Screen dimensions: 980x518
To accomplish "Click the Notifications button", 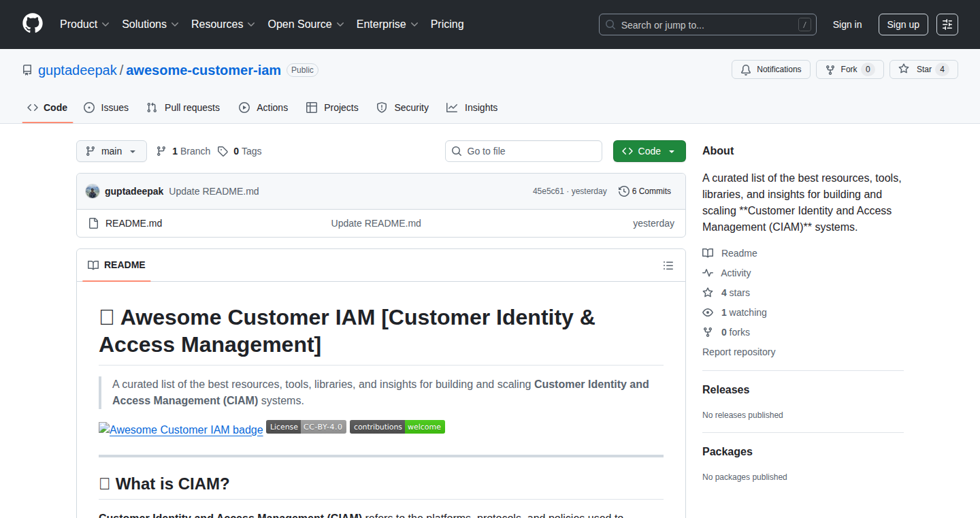I will (x=771, y=69).
